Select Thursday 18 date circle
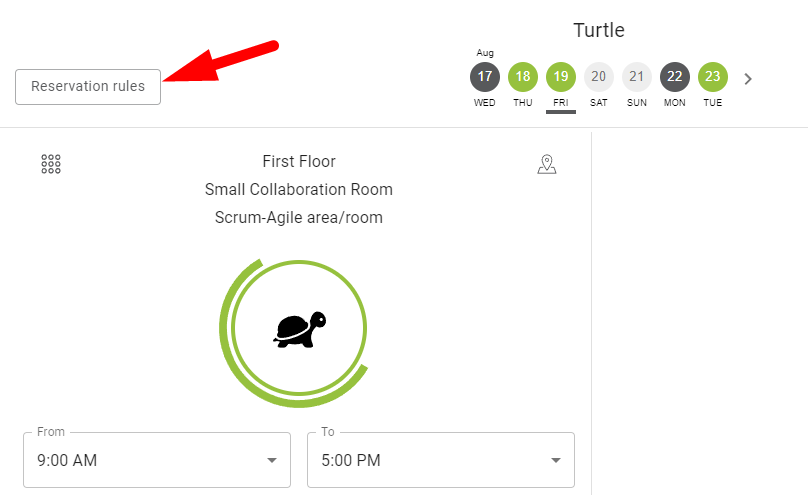 [523, 77]
